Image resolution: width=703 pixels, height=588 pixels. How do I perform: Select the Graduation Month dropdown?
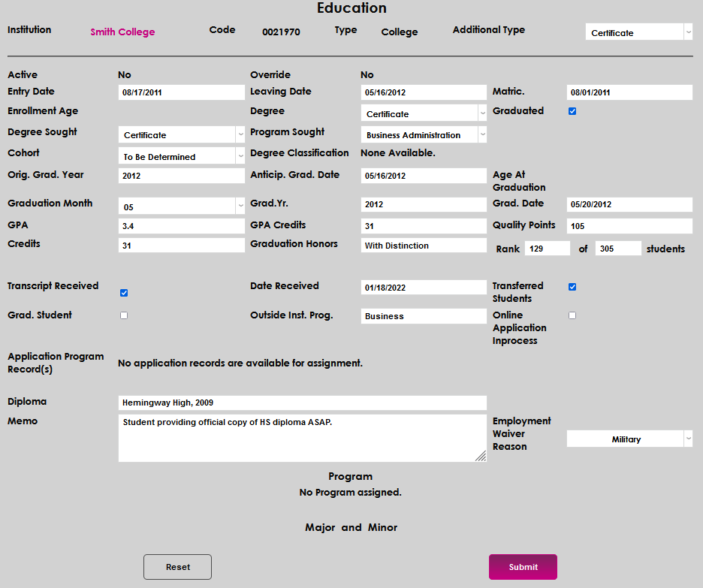(x=181, y=207)
